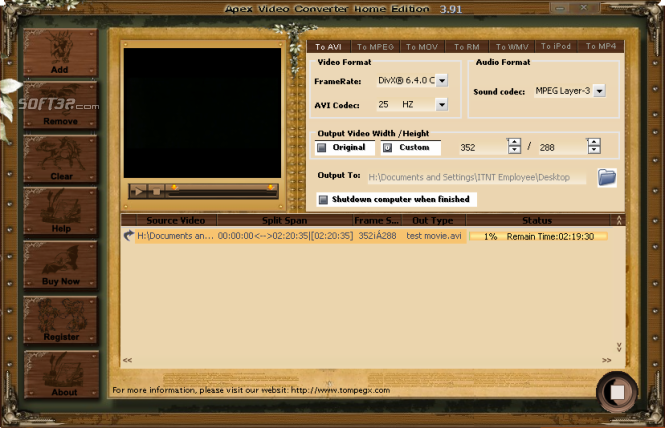Switch to the To MP4 tab
Viewport: 665px width, 428px height.
(601, 46)
